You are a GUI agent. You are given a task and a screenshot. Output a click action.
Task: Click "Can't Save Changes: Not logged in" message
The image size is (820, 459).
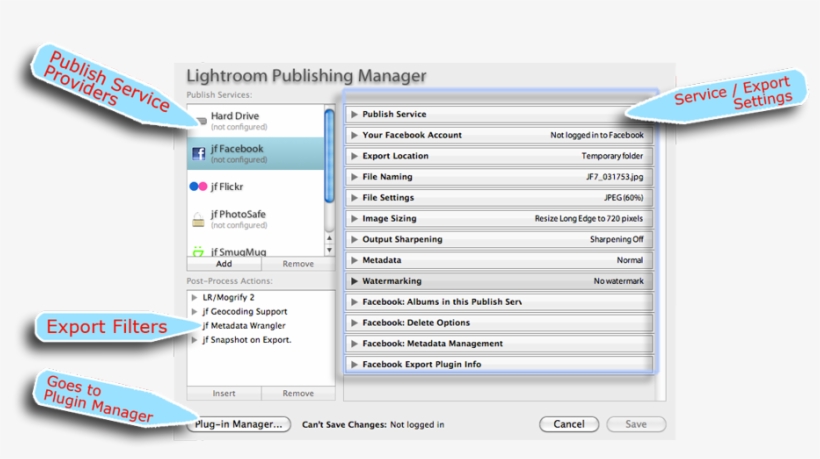[373, 424]
